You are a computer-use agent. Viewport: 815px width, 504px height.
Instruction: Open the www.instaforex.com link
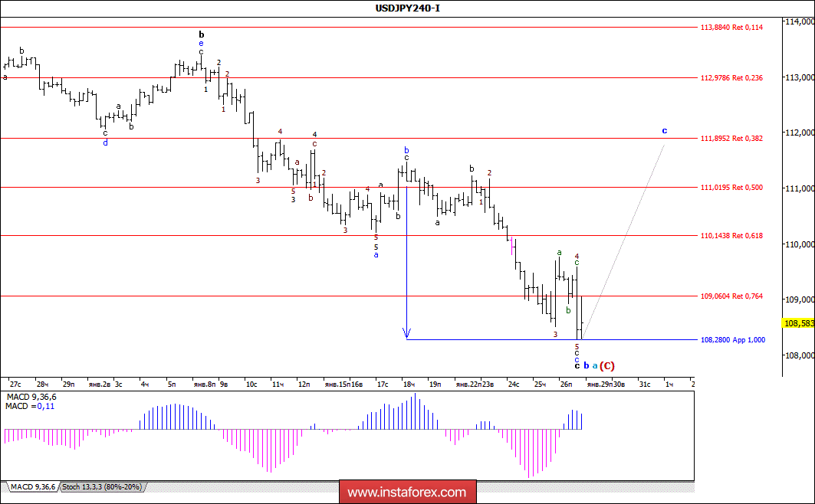(407, 492)
